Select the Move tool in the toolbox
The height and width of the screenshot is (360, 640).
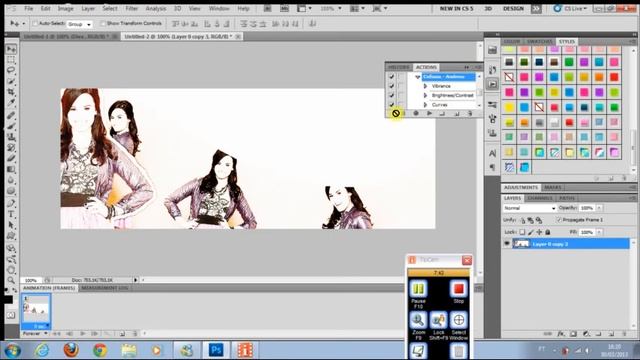(11, 49)
